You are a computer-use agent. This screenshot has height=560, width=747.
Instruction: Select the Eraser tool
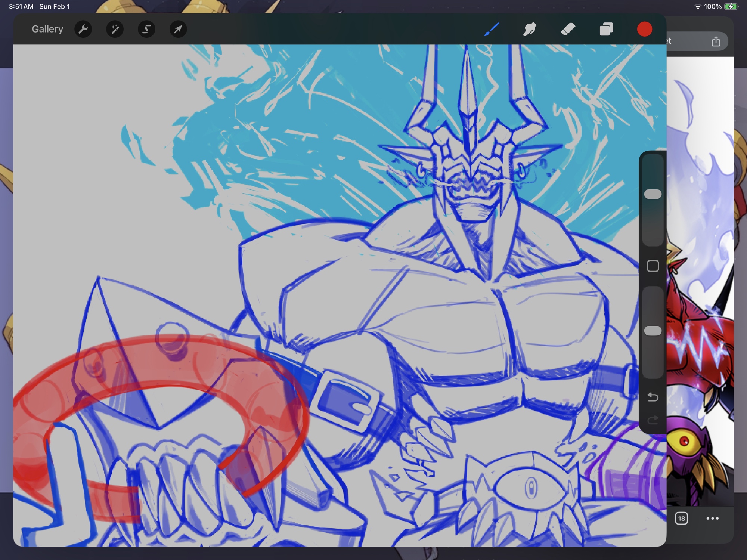pos(568,29)
